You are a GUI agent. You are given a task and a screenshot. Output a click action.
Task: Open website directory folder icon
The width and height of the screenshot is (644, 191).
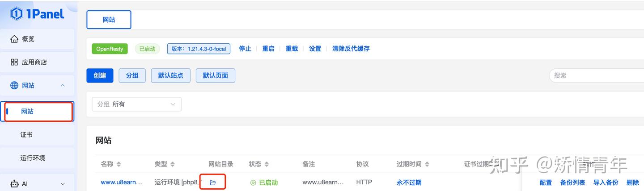tap(213, 183)
